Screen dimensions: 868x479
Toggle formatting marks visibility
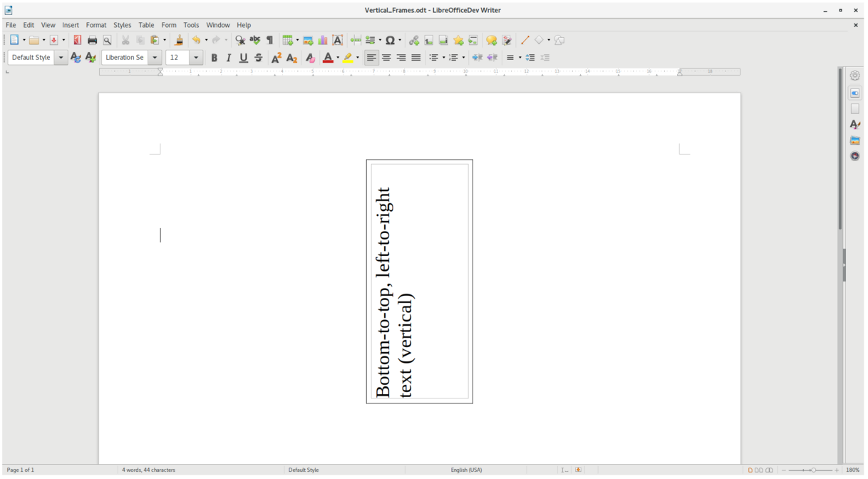point(269,41)
